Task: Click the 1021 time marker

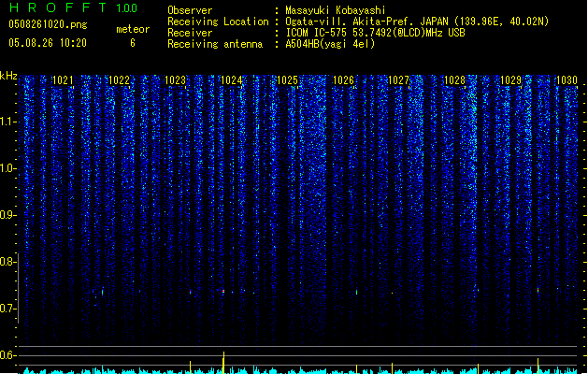Action: 63,80
